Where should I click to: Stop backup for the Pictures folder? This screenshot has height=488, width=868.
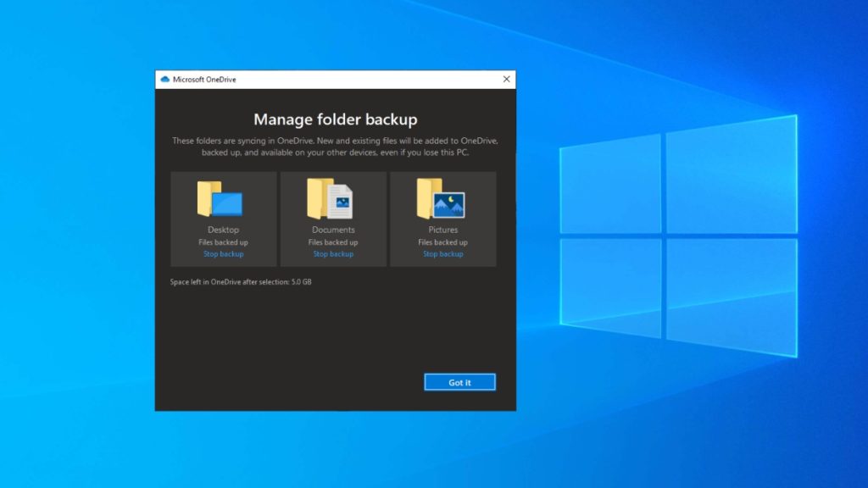click(x=442, y=253)
